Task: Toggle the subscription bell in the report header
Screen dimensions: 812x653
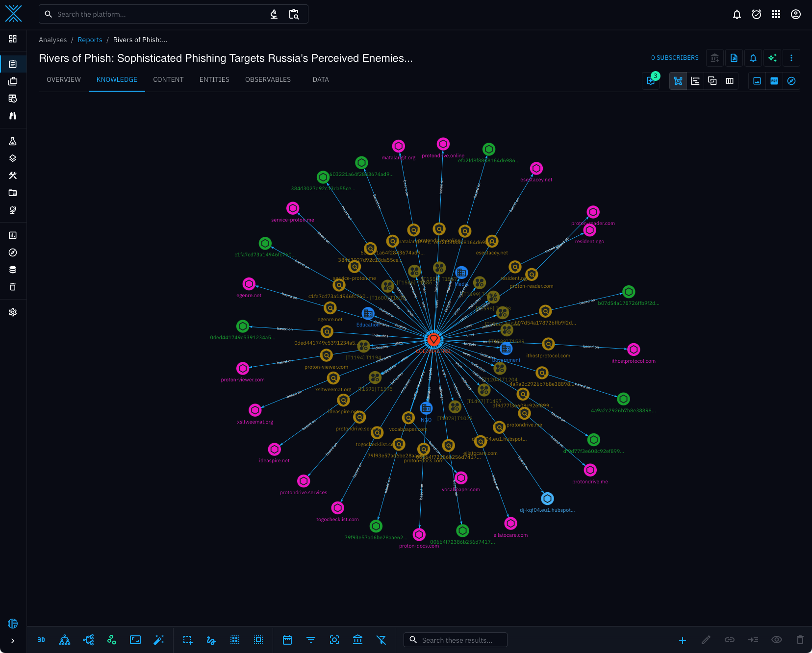Action: 753,58
